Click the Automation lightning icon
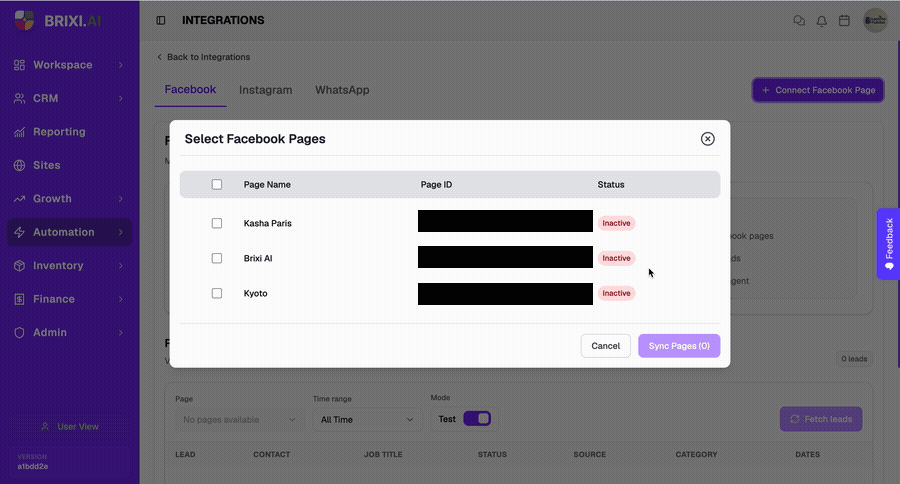The width and height of the screenshot is (900, 484). pos(20,232)
